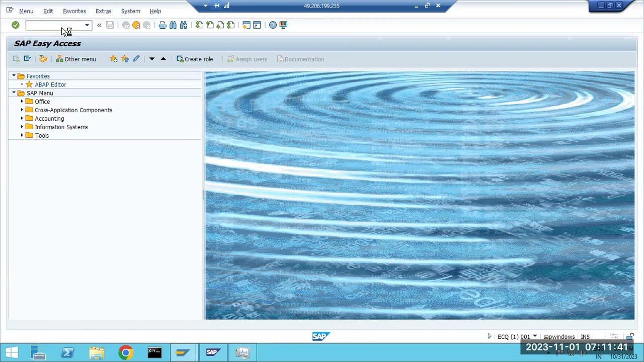Click the Customize Local Layout monitor icon
The height and width of the screenshot is (362, 644).
click(283, 25)
